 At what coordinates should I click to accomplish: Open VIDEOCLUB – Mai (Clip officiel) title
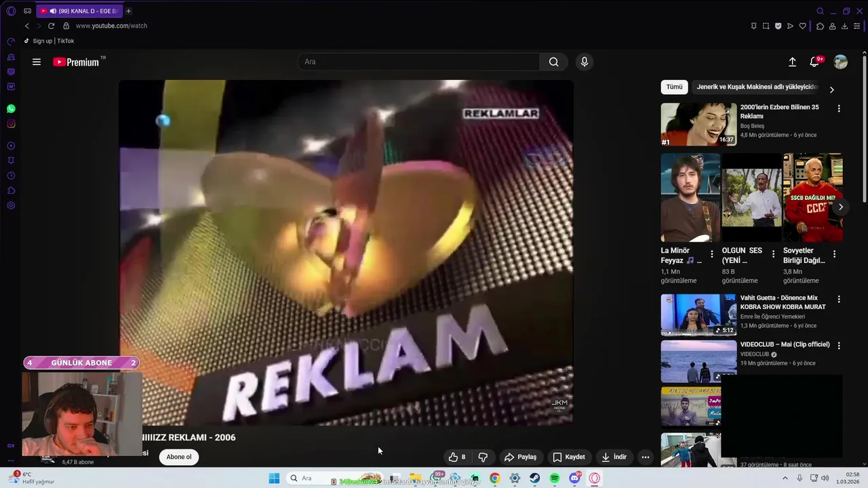tap(785, 344)
